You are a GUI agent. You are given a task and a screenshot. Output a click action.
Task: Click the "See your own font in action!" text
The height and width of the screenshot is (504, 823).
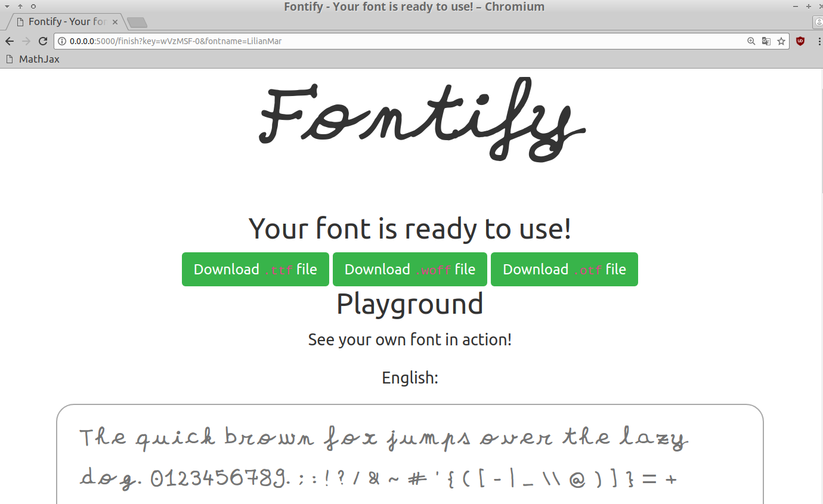[410, 339]
